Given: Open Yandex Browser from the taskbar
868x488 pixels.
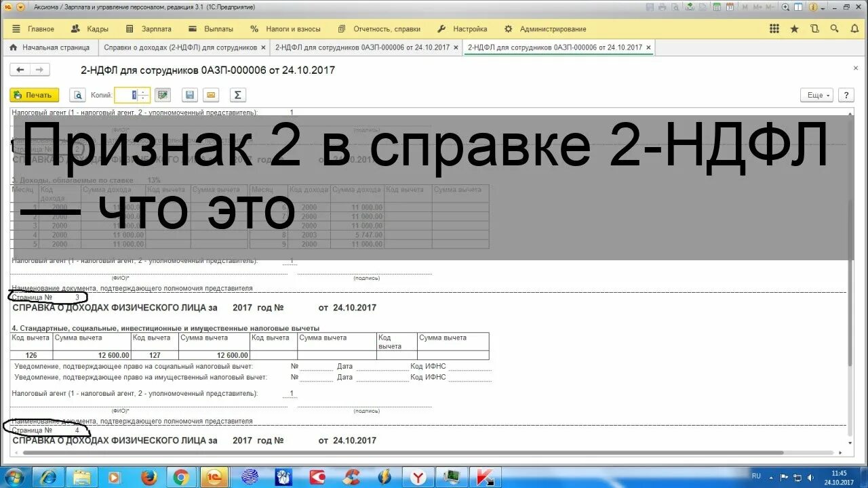Looking at the screenshot, I should (417, 476).
